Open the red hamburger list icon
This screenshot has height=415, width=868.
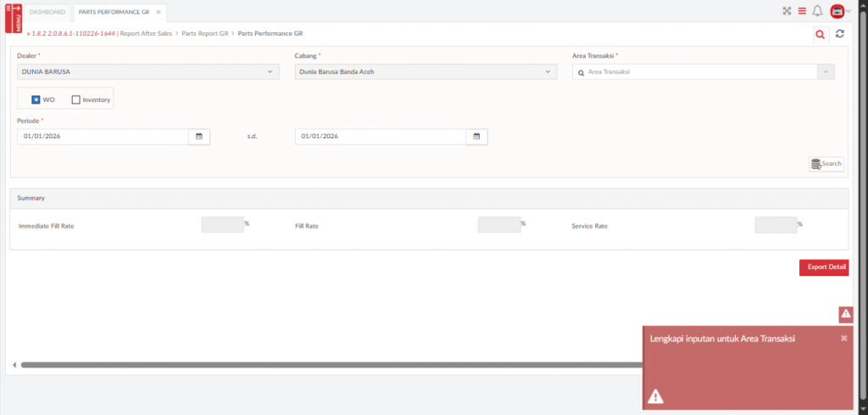[x=802, y=11]
